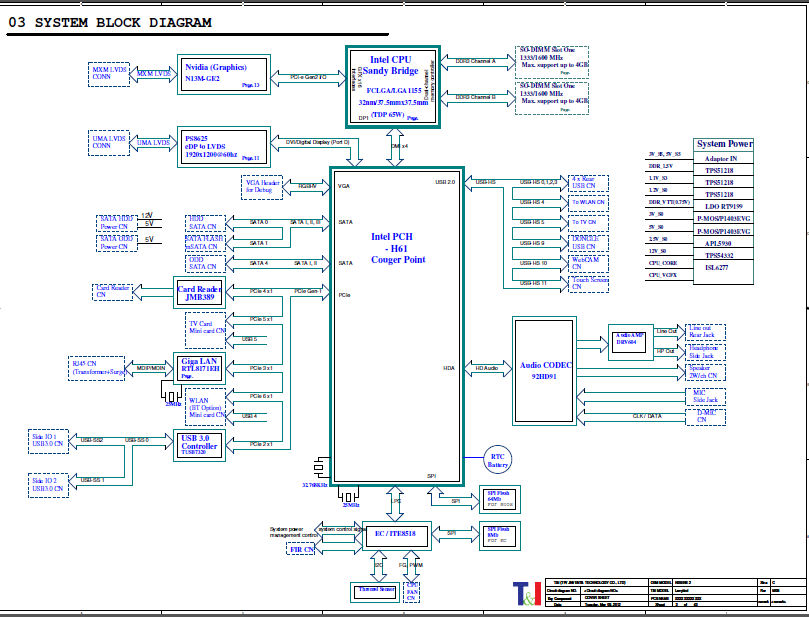The image size is (809, 617).
Task: Click the "DVI/Digital Display (Port D)" label
Action: click(317, 142)
